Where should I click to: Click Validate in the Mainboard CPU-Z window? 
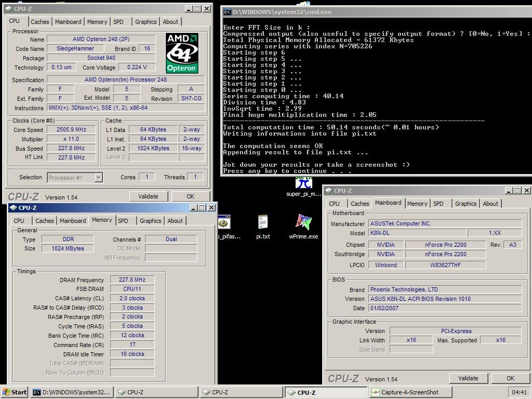(468, 378)
